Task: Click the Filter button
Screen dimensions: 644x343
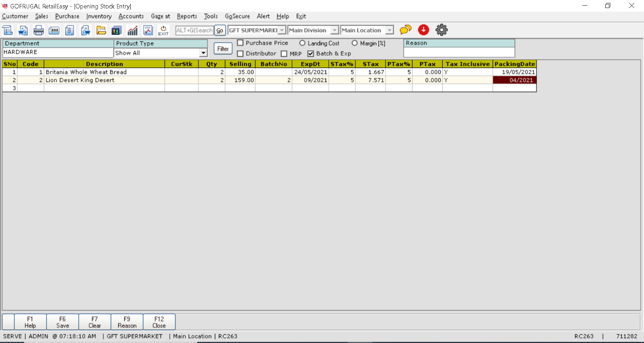Action: point(223,49)
